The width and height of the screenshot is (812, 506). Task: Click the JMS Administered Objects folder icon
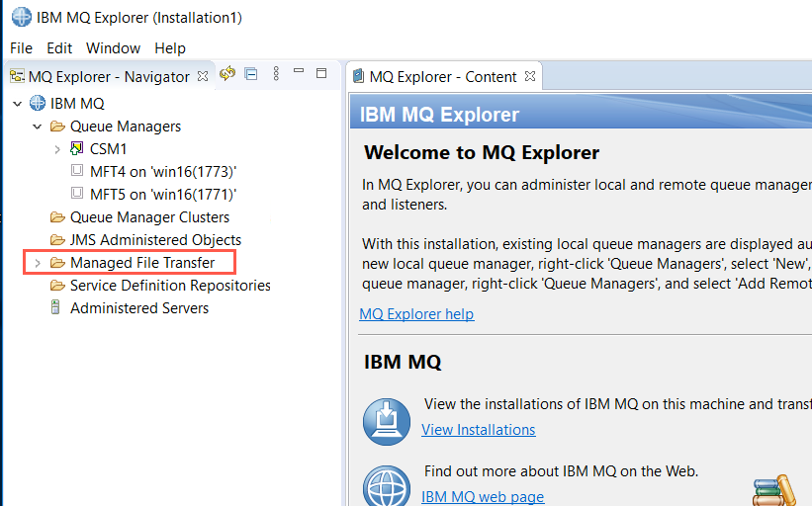coord(57,240)
